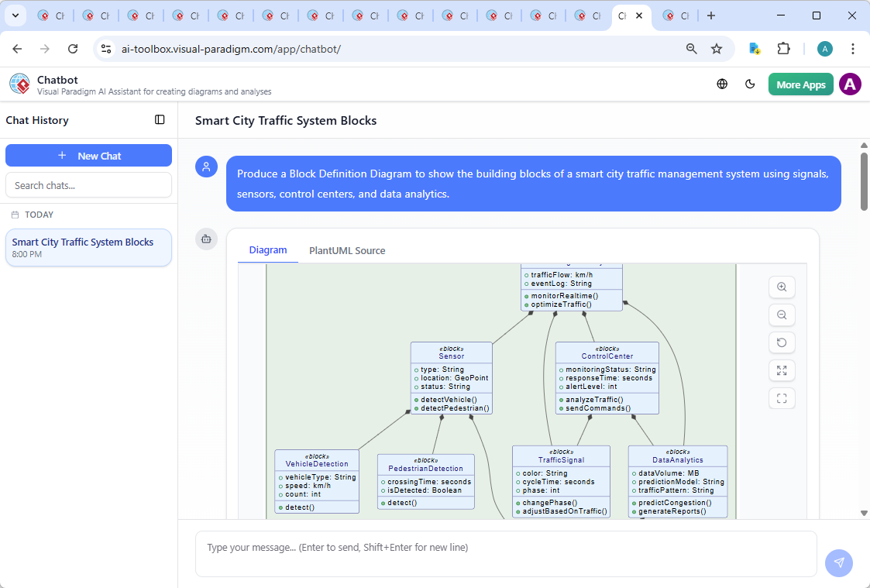Zoom in on the diagram
This screenshot has height=588, width=870.
pyautogui.click(x=782, y=287)
